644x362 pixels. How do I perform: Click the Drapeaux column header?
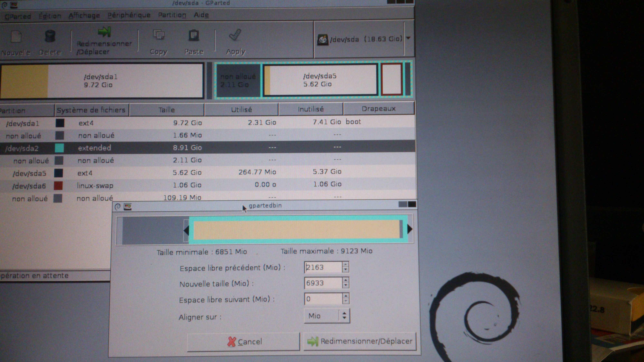379,109
